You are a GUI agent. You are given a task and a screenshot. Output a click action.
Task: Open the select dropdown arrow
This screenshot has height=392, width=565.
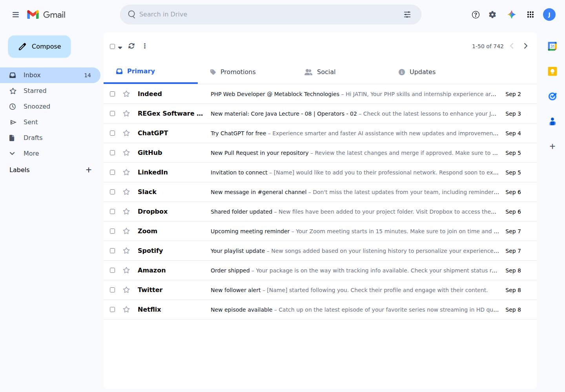[120, 47]
